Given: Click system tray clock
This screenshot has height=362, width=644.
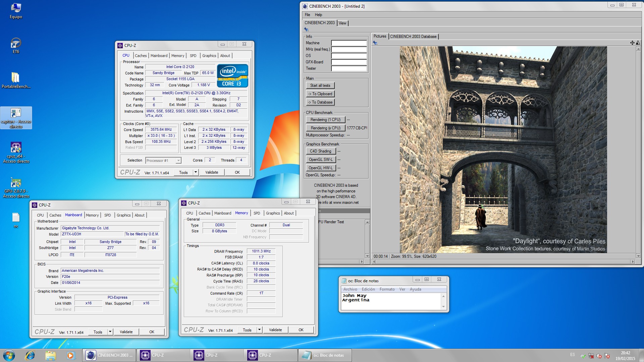Looking at the screenshot, I should (625, 356).
